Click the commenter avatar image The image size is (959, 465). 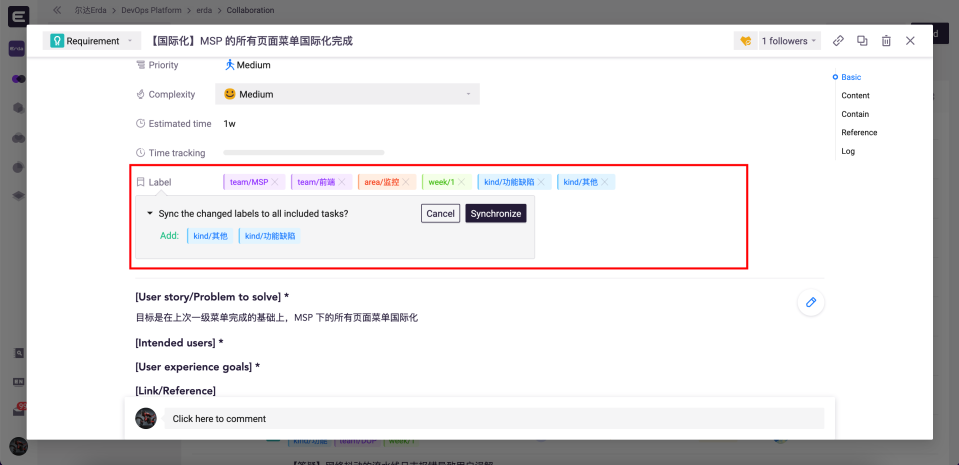[x=146, y=418]
